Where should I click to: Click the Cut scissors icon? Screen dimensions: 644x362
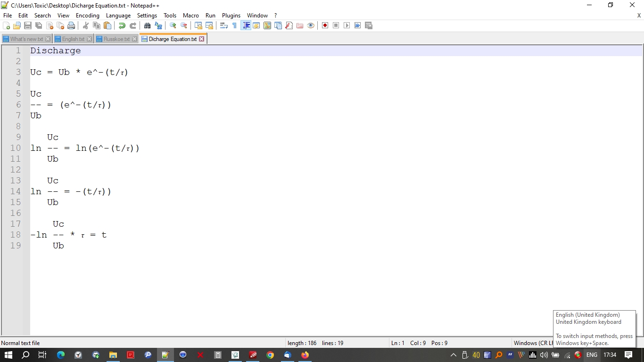coord(86,25)
